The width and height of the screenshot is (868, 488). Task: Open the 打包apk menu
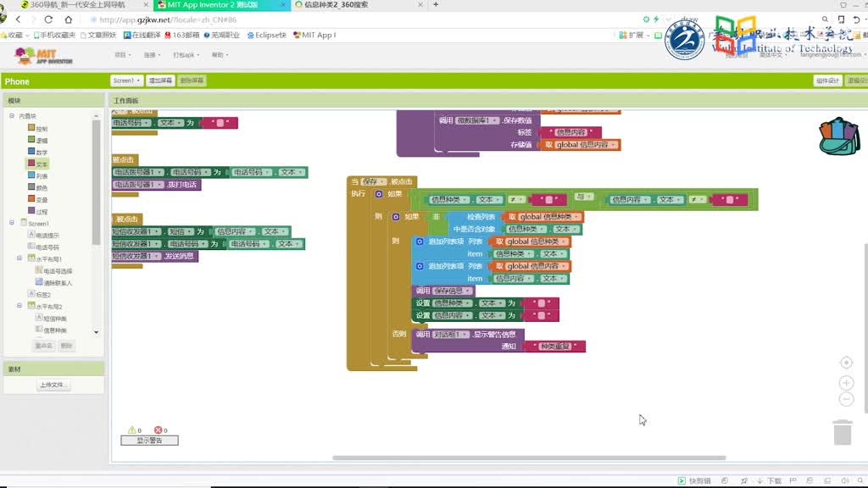coord(186,55)
